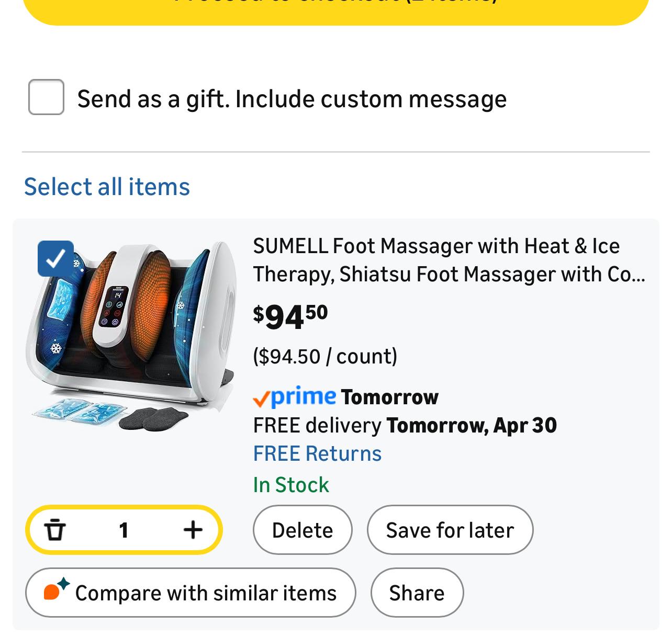
Task: Click the Send as a gift label text
Action: pyautogui.click(x=292, y=99)
